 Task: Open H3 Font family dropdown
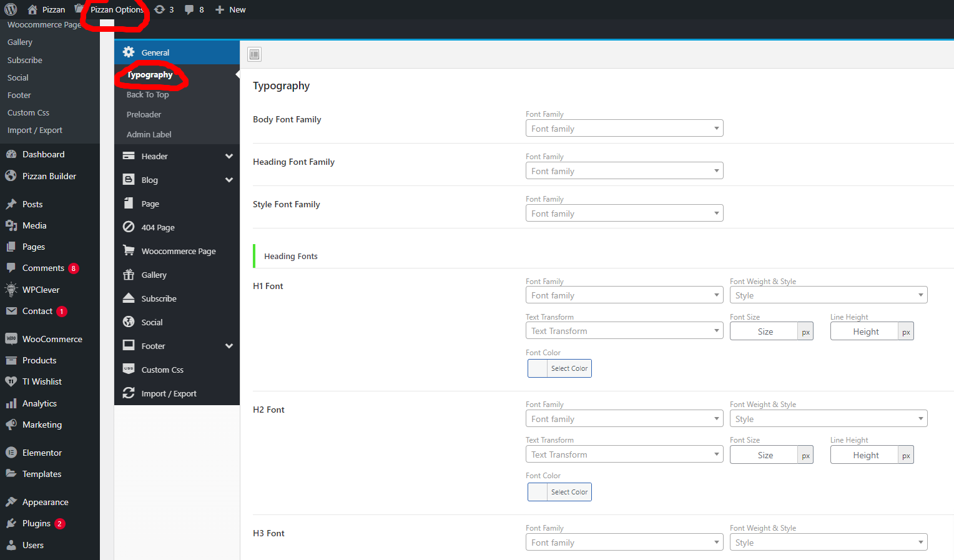(624, 542)
